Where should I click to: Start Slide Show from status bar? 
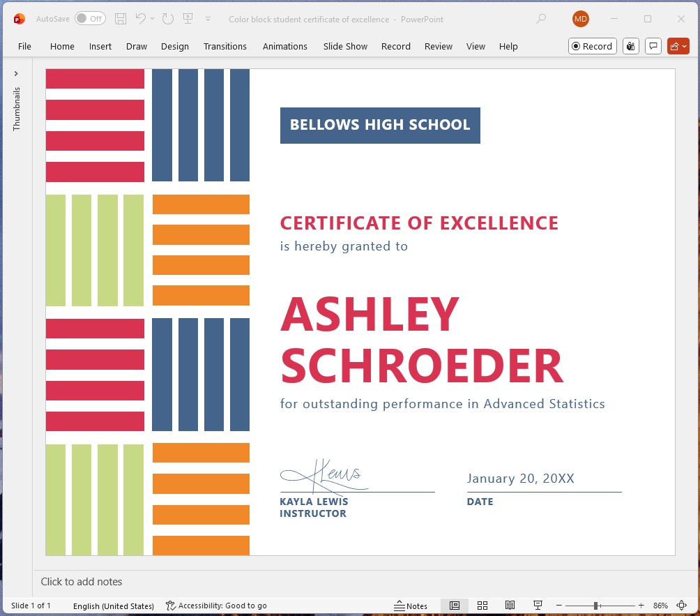click(538, 606)
